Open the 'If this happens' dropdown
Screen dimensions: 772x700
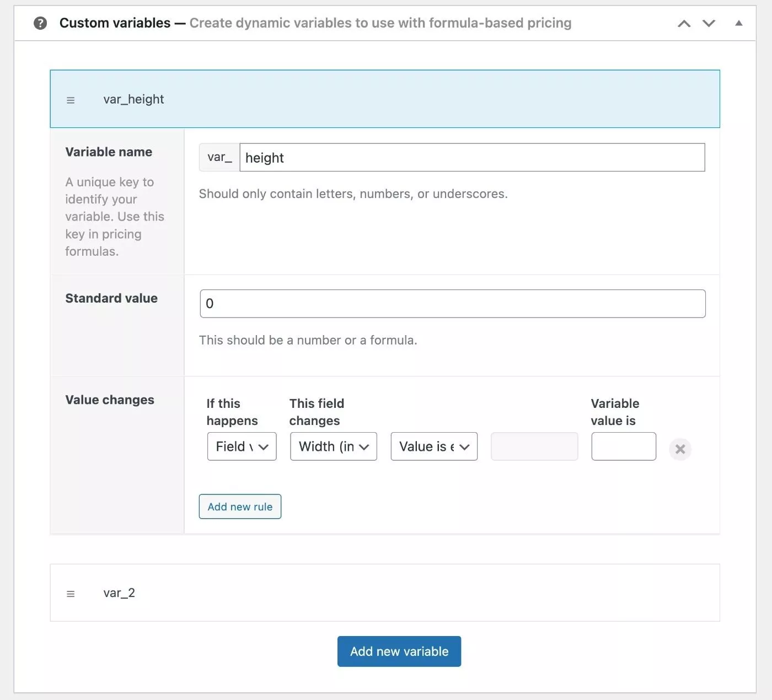[242, 446]
